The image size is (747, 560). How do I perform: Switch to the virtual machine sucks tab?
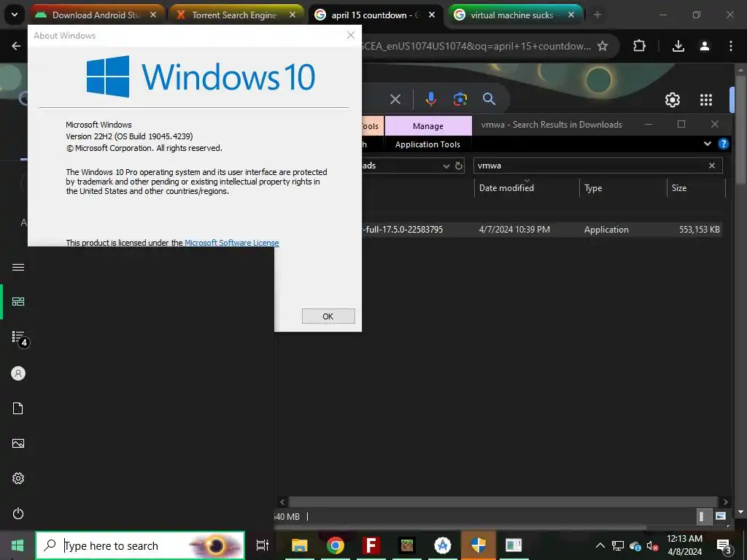(x=514, y=15)
